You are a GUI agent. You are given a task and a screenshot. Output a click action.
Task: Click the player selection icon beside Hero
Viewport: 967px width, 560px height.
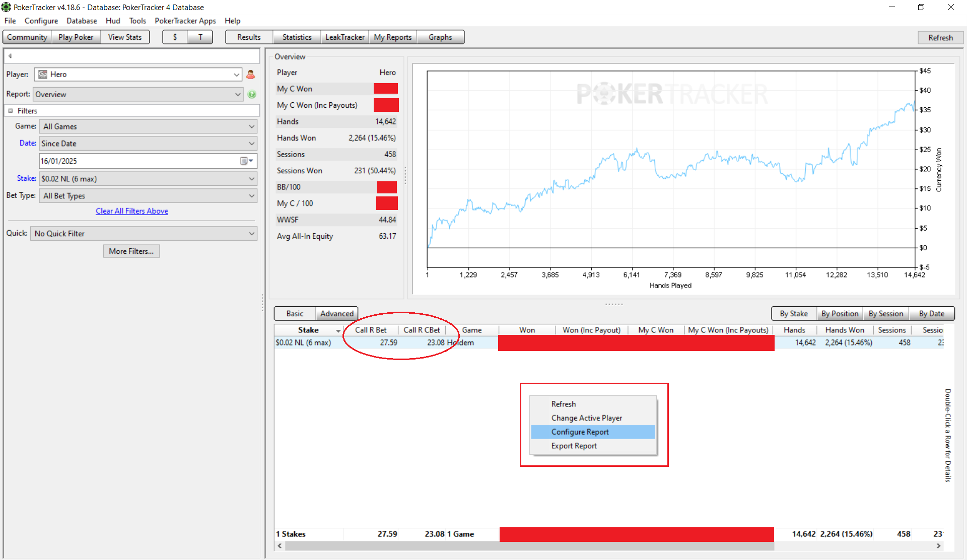251,75
